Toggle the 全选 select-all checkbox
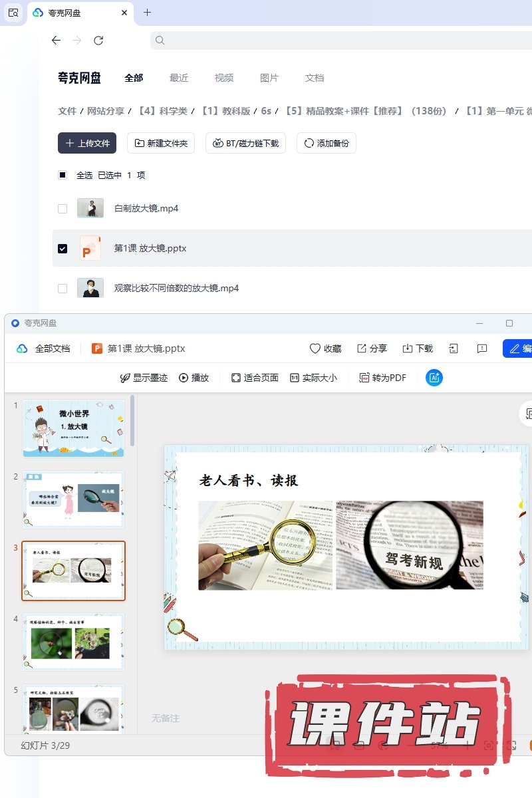This screenshot has width=532, height=798. click(x=63, y=176)
